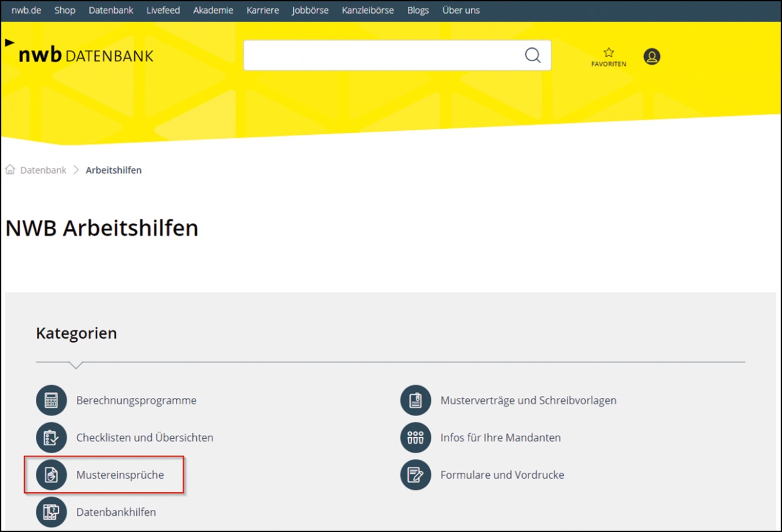Click the Berechnungsprogramme calculator icon
The image size is (782, 532).
(51, 400)
